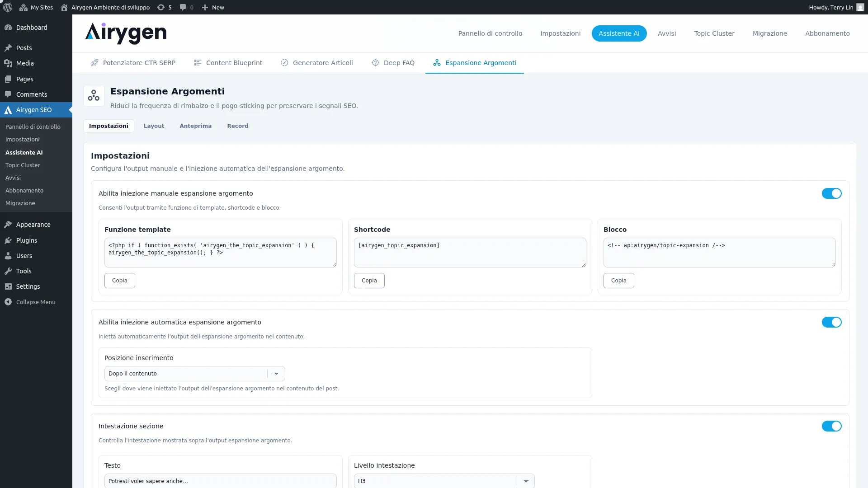Open Avvisi in header navigation

[x=667, y=33]
